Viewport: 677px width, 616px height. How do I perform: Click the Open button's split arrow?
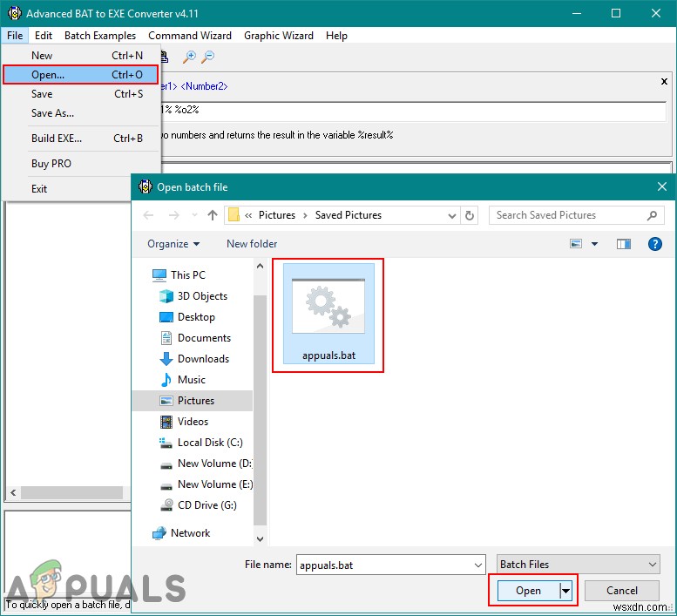pyautogui.click(x=565, y=591)
